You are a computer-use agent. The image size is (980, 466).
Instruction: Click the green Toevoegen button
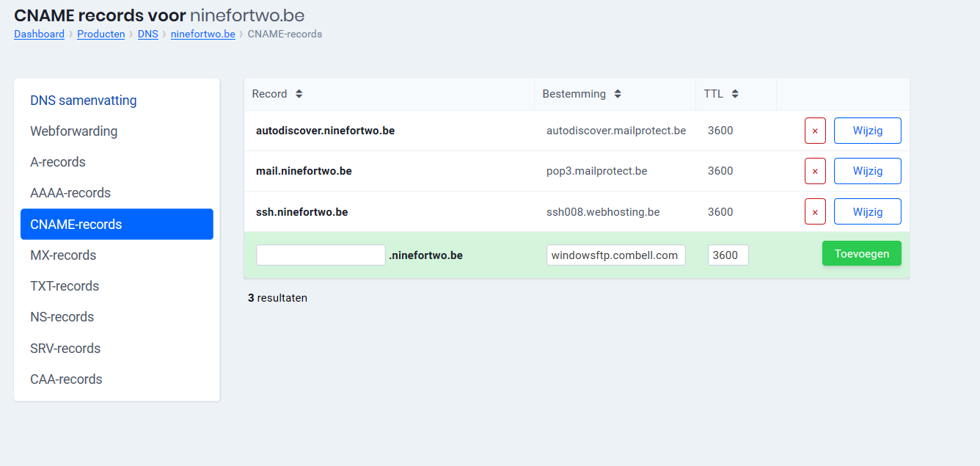tap(861, 254)
